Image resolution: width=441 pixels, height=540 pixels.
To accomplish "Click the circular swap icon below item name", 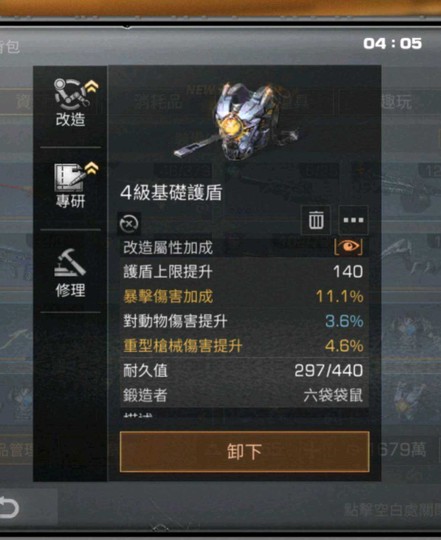I will click(129, 224).
